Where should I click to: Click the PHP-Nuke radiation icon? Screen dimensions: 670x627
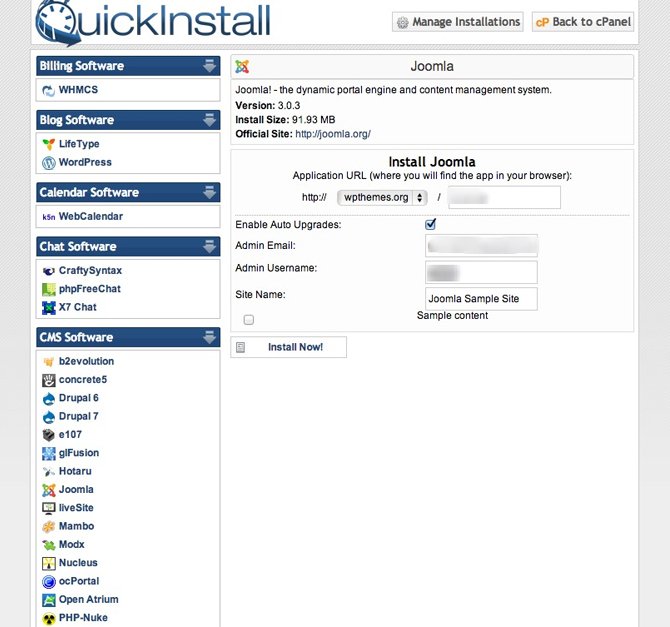(48, 618)
